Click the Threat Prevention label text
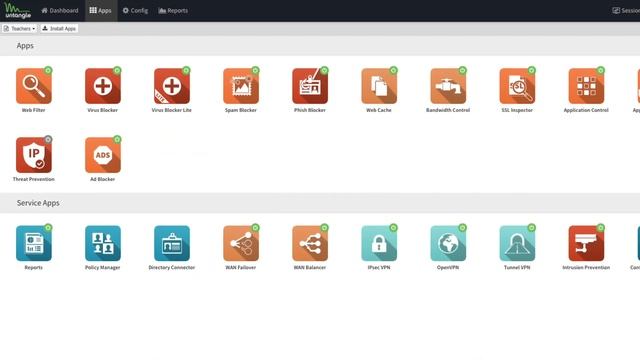The width and height of the screenshot is (640, 360). pos(33,179)
